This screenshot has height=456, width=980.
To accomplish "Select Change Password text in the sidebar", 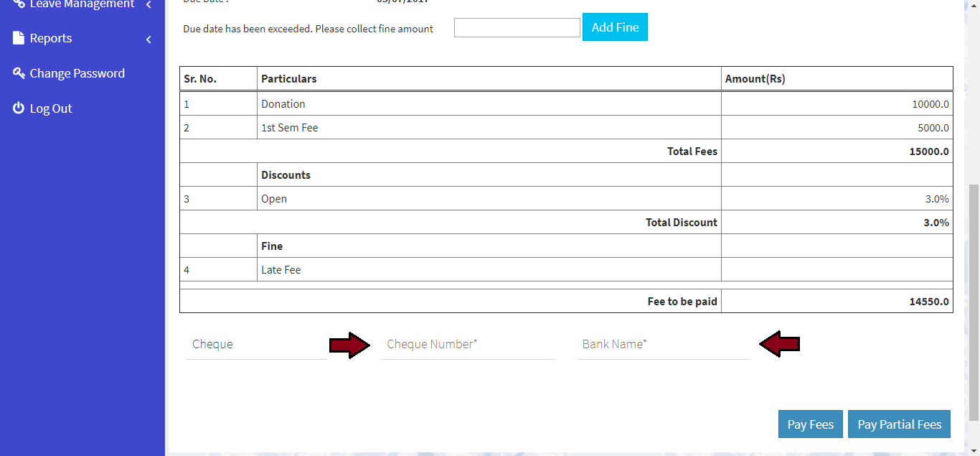I will (x=77, y=73).
